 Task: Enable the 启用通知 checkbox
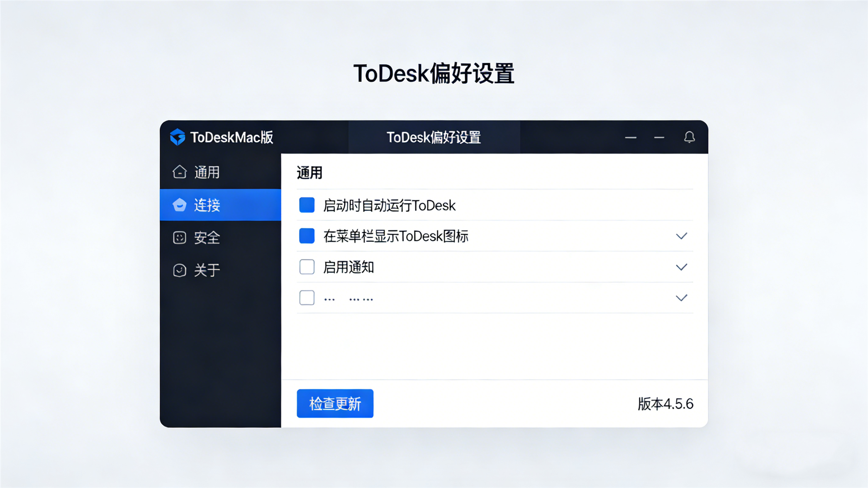pos(306,267)
